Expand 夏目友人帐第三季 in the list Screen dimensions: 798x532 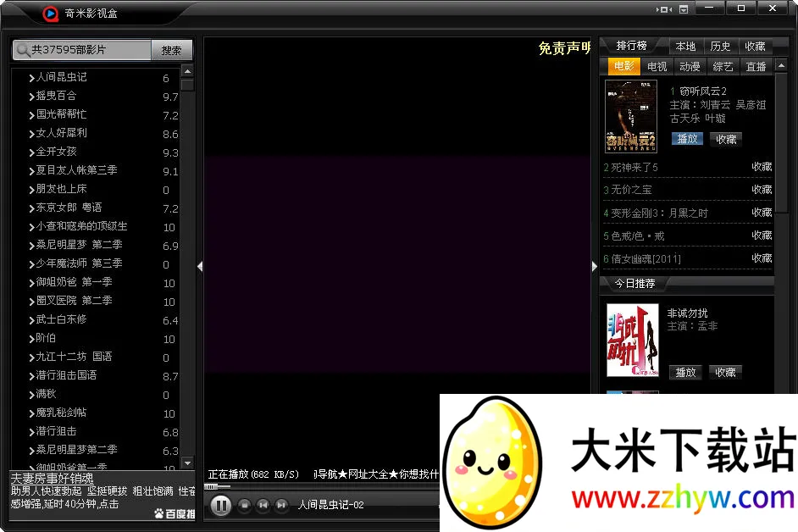(31, 171)
